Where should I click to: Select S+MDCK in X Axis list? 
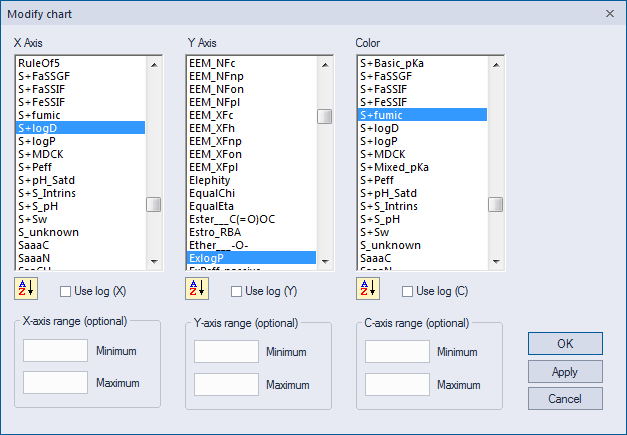pos(80,154)
